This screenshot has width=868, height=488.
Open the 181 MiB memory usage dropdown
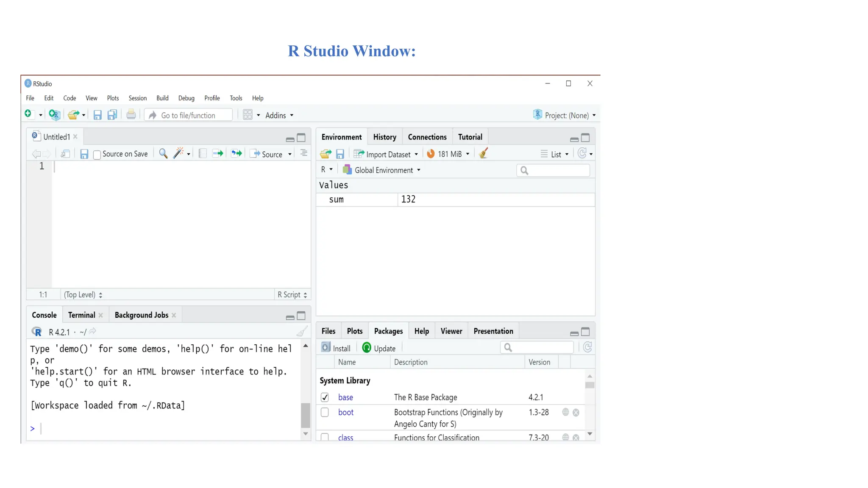click(448, 154)
